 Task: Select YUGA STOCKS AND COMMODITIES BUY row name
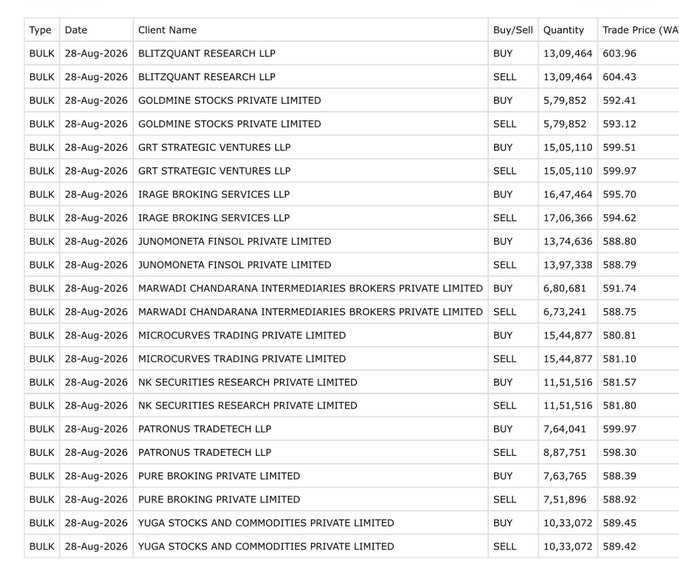pos(266,523)
